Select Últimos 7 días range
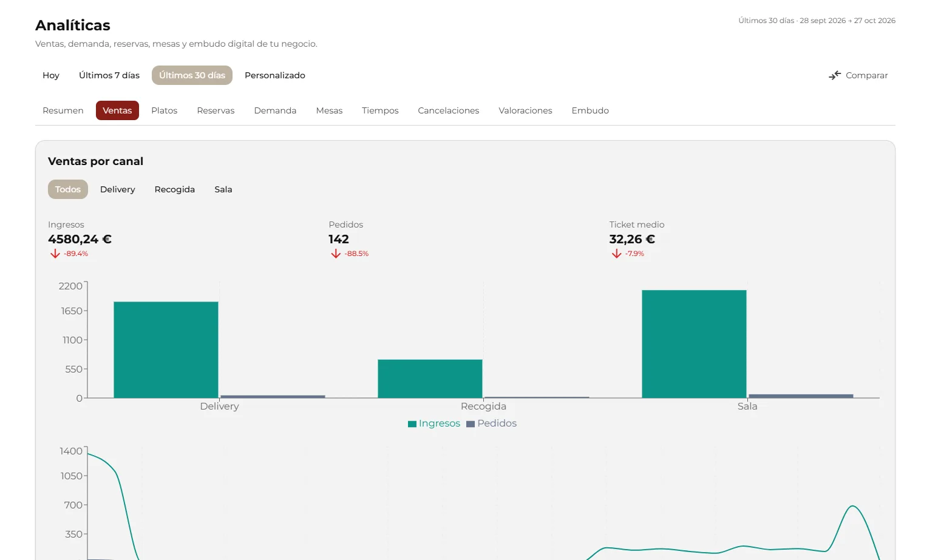Viewport: 938px width, 560px height. [109, 75]
